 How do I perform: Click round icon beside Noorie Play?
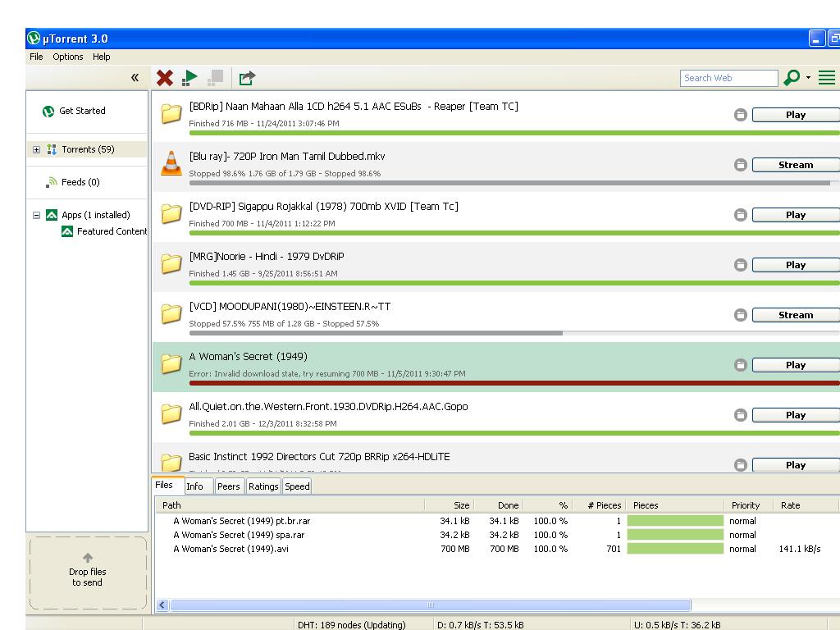741,265
